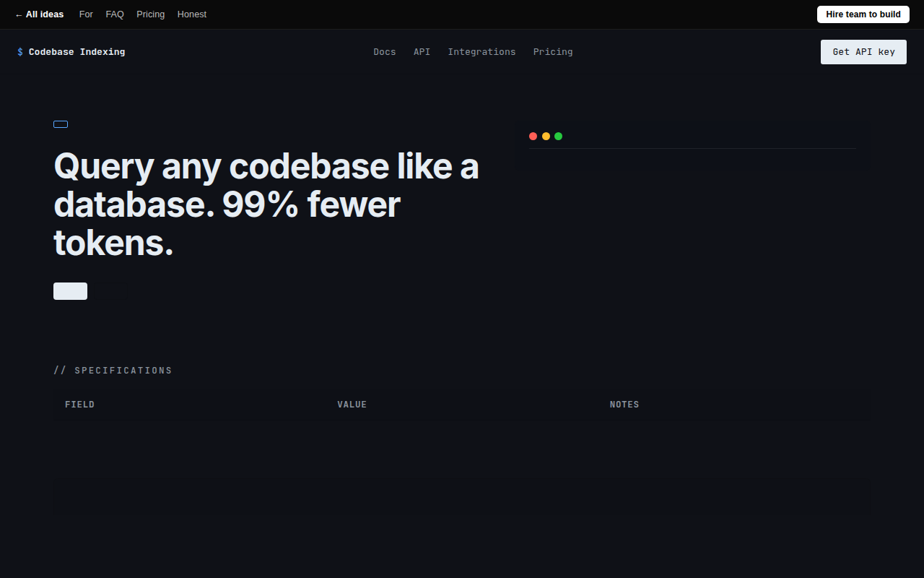Open Integrations navigation link
Screen dimensions: 924x578
tap(481, 52)
